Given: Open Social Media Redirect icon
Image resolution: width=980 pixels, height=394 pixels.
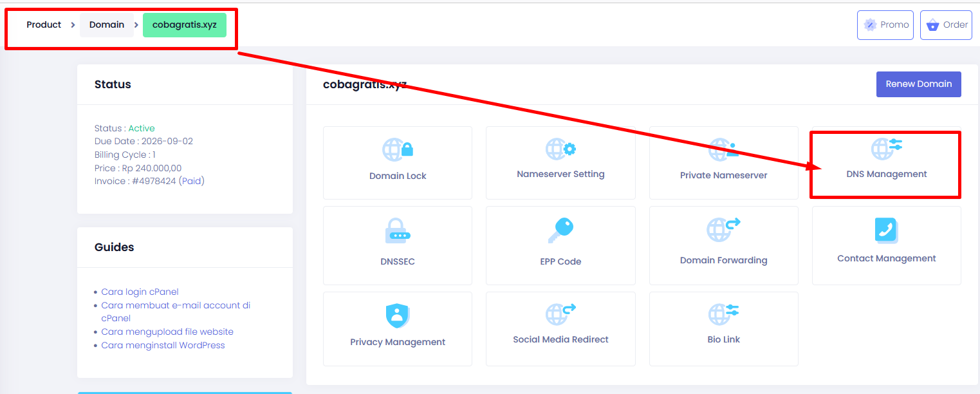Looking at the screenshot, I should (560, 314).
